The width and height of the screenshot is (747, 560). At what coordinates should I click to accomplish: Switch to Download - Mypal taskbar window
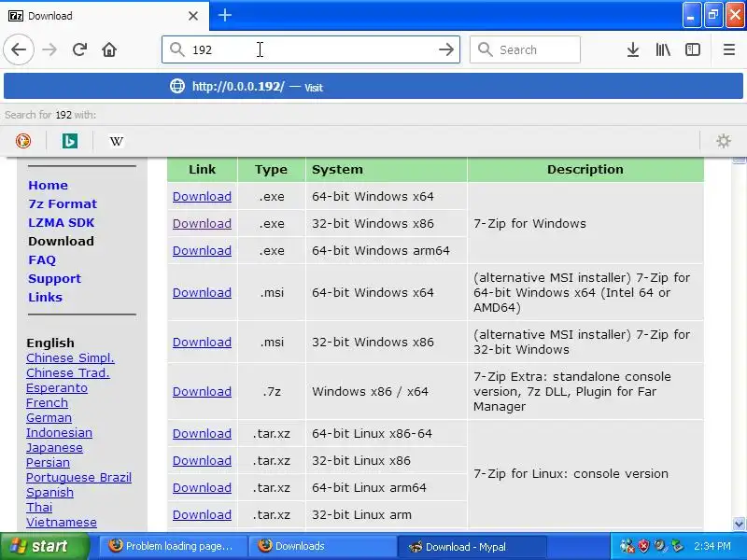pyautogui.click(x=472, y=547)
